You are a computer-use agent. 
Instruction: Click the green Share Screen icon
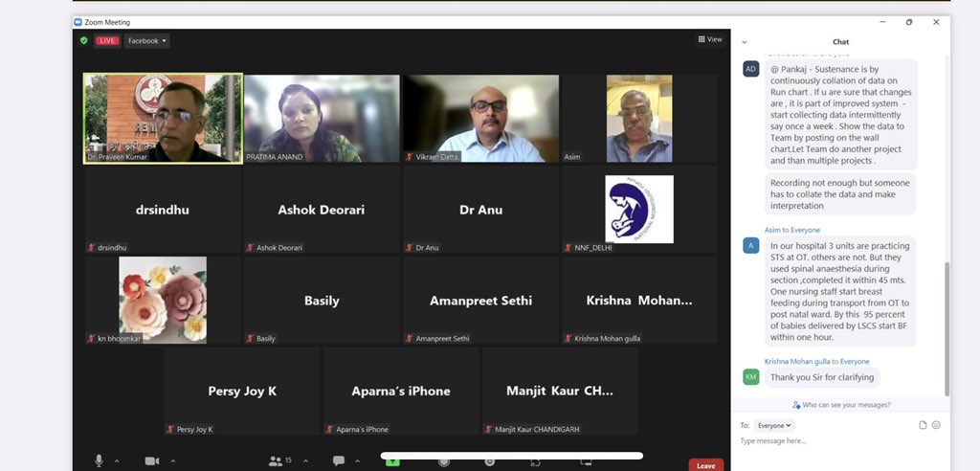pyautogui.click(x=391, y=461)
